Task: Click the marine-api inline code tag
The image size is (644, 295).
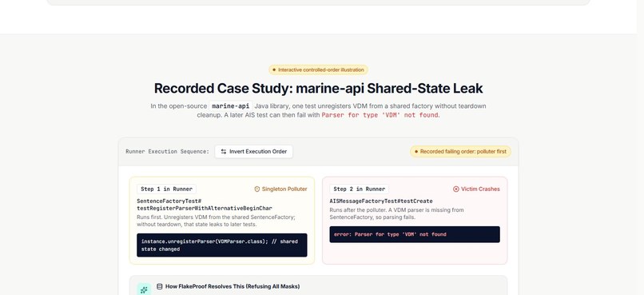Action: pos(231,106)
